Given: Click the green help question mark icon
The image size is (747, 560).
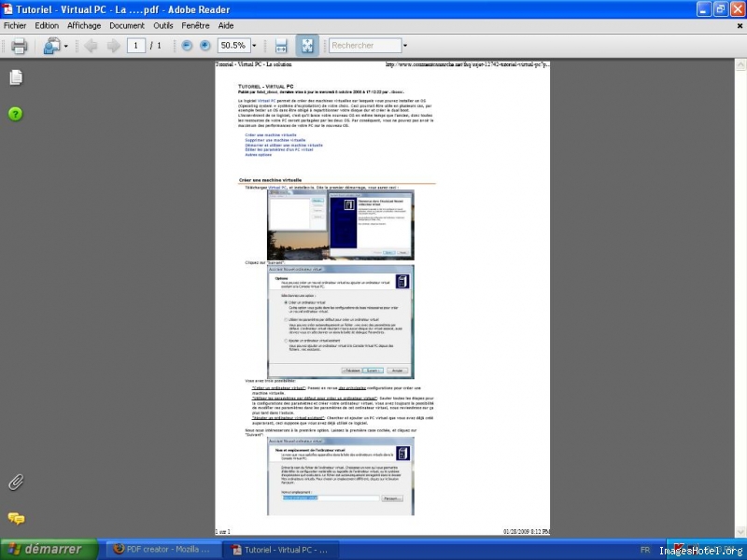Looking at the screenshot, I should click(x=15, y=114).
